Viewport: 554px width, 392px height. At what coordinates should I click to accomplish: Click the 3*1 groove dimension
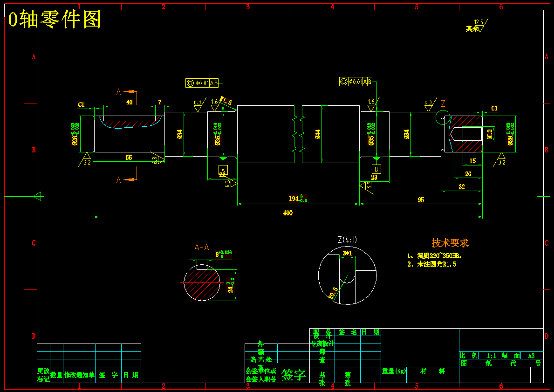[347, 253]
